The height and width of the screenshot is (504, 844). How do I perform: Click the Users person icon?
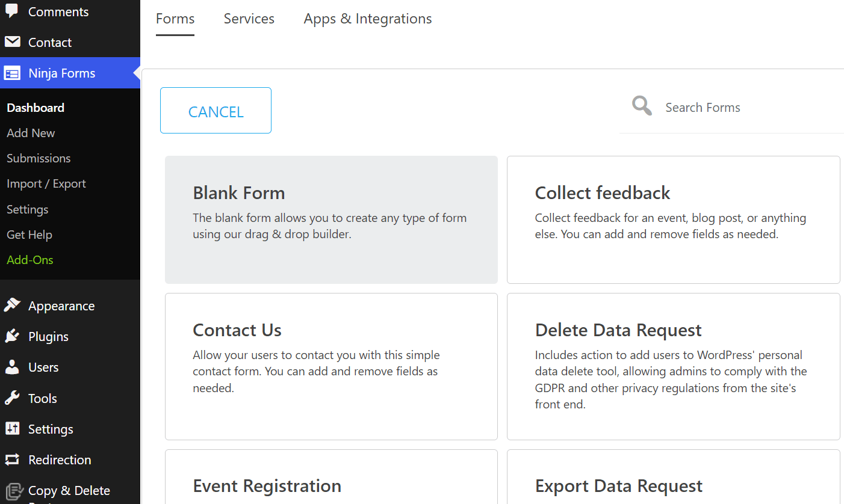point(12,367)
